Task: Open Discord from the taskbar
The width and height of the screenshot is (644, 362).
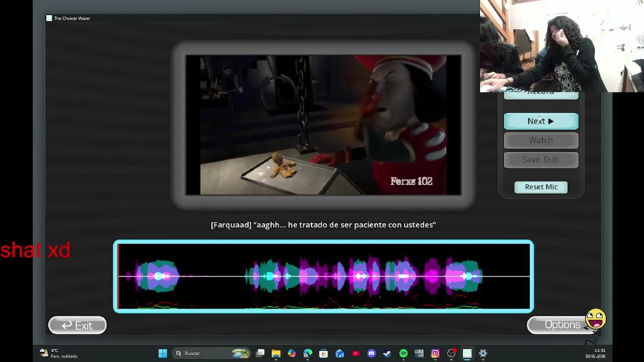Action: tap(371, 353)
